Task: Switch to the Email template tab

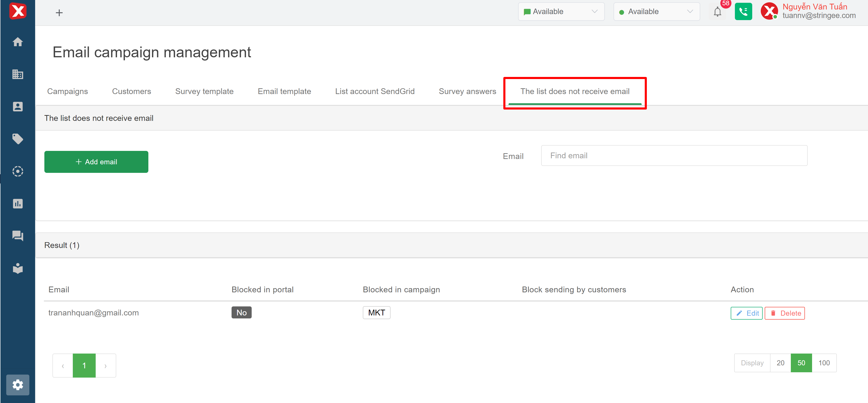Action: coord(284,91)
